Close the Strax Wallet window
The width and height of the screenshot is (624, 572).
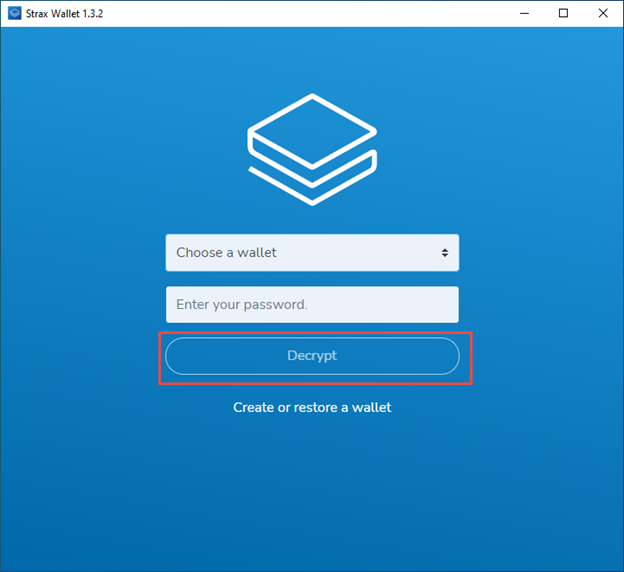point(603,13)
